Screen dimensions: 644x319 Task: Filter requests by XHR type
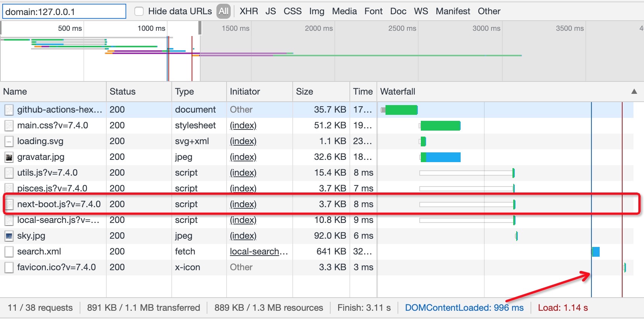click(x=249, y=11)
